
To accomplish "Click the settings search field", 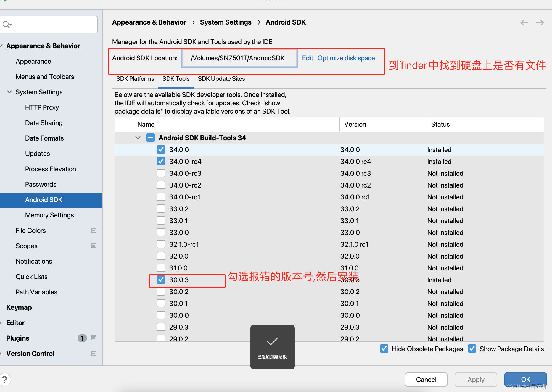I will point(49,25).
